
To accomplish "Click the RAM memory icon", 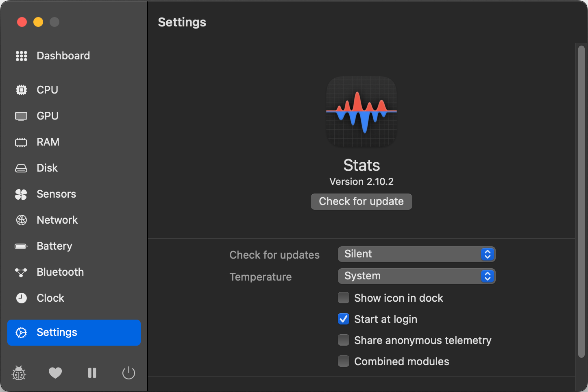I will point(21,142).
